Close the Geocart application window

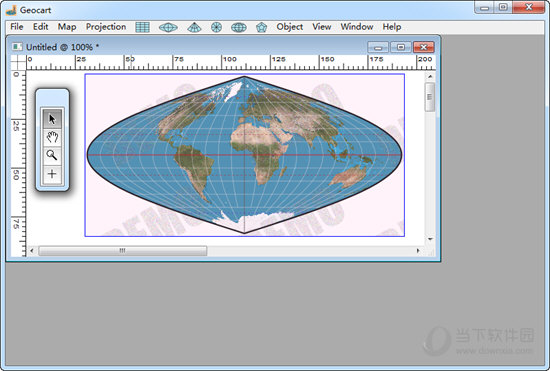tap(529, 7)
